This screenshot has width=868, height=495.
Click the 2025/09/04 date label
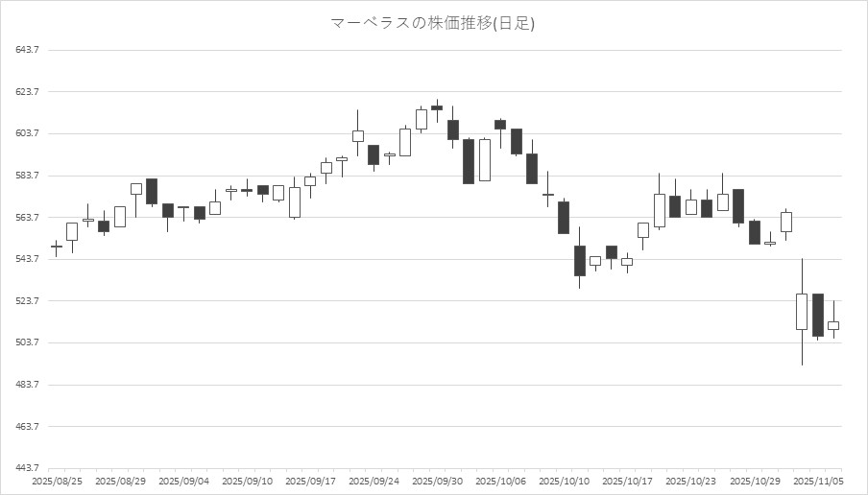[x=183, y=480]
